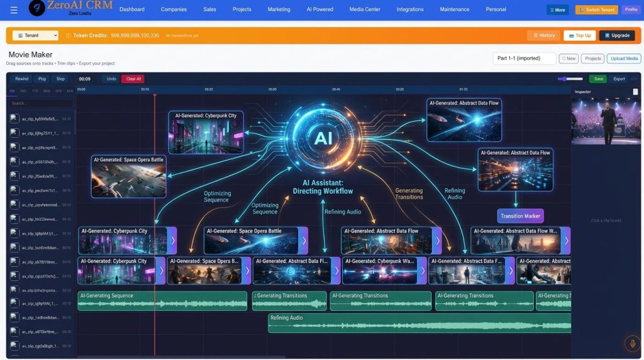
Task: Open the hamburger menu icon
Action: point(14,10)
